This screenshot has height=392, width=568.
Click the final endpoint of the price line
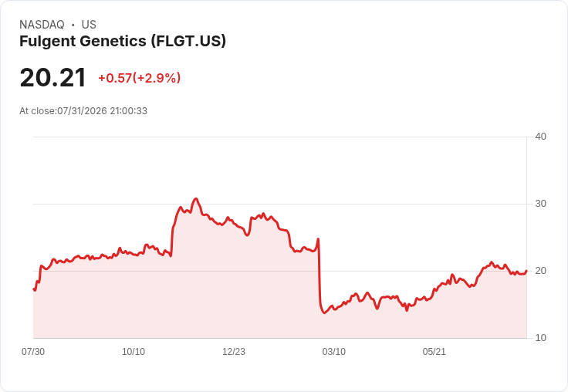[x=526, y=271]
